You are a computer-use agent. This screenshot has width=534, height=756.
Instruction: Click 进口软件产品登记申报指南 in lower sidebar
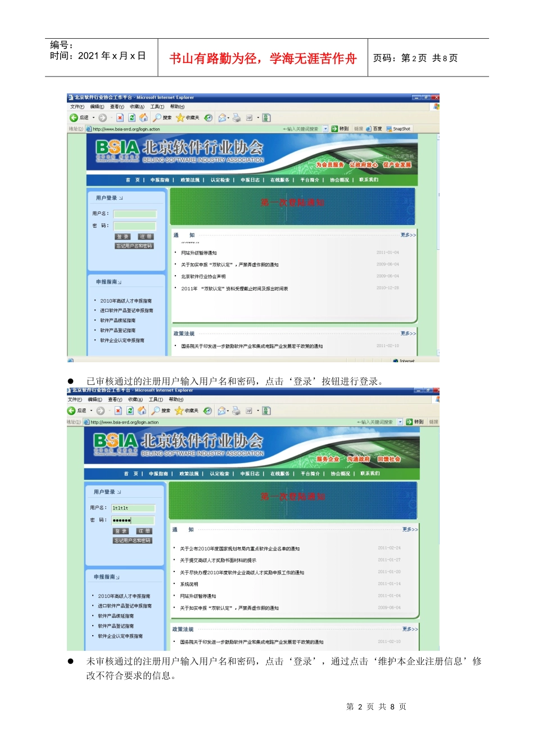[x=125, y=606]
